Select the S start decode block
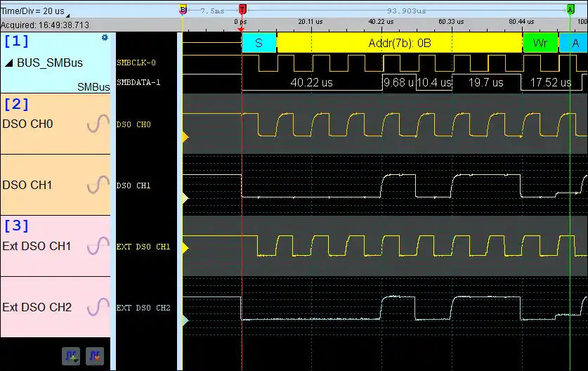This screenshot has width=588, height=371. (x=259, y=43)
